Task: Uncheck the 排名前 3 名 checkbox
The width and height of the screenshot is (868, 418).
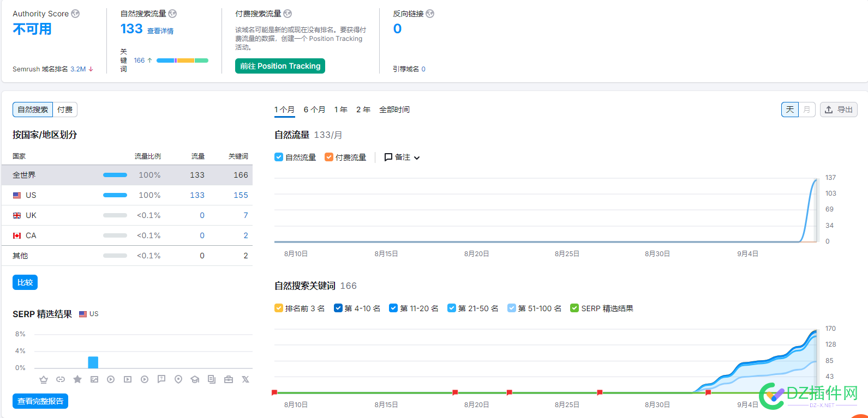Action: [279, 308]
